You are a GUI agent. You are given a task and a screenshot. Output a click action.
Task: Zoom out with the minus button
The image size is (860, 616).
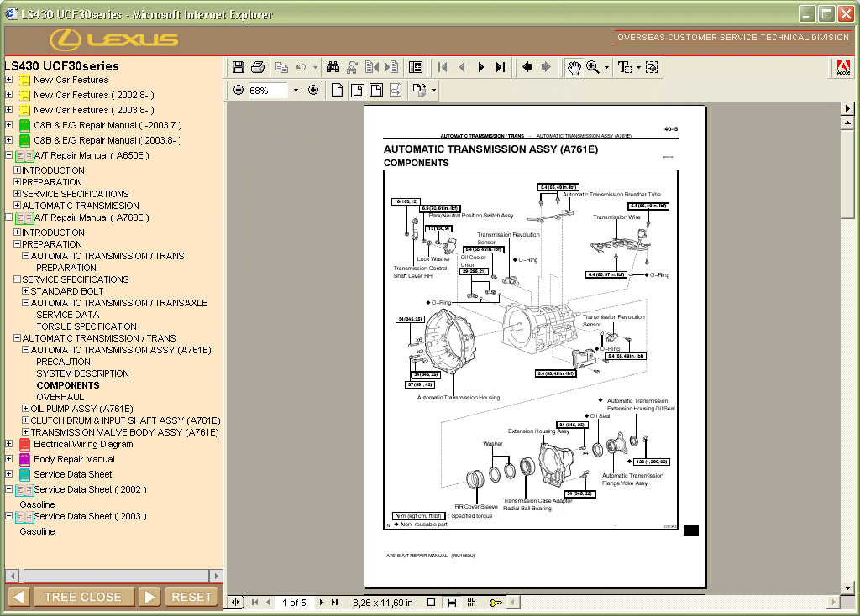(x=238, y=90)
